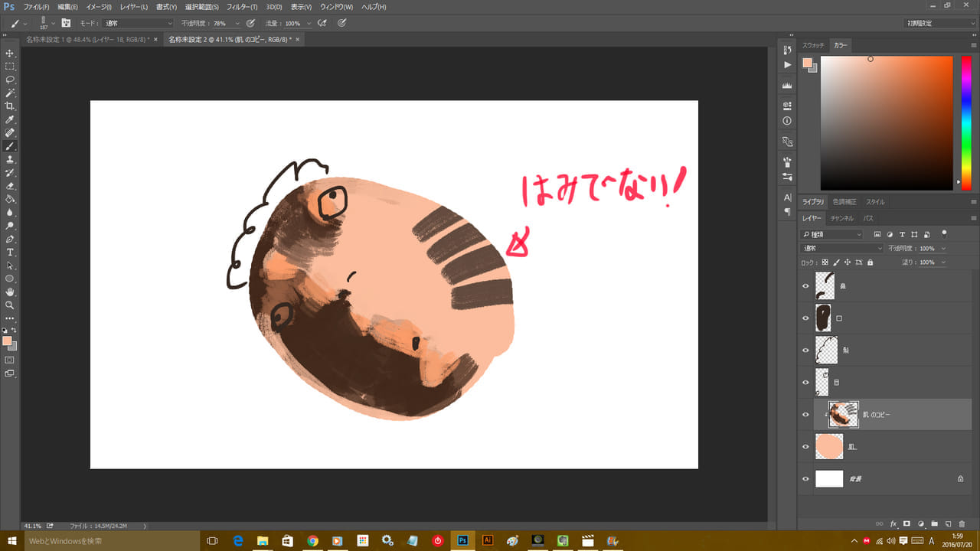980x551 pixels.
Task: Pick the Crop tool
Action: pyautogui.click(x=10, y=106)
